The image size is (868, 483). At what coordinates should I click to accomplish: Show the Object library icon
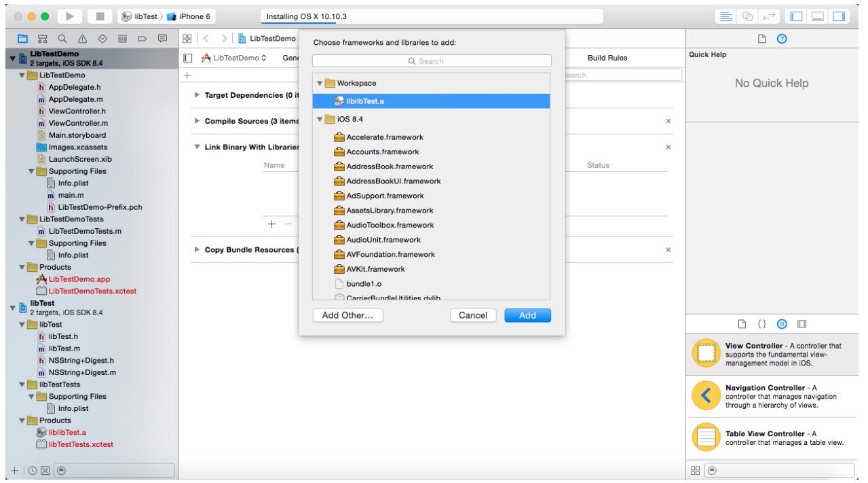tap(782, 324)
